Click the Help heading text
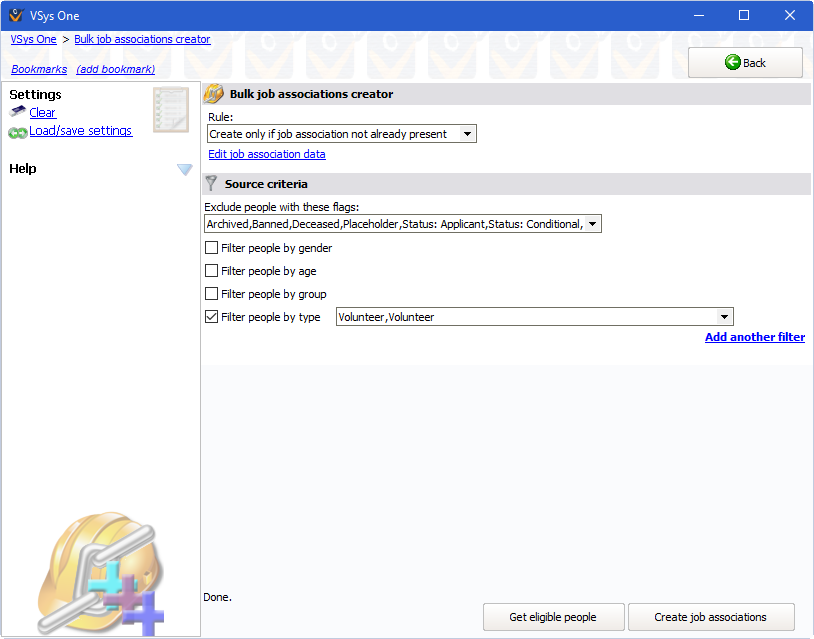 click(x=23, y=168)
